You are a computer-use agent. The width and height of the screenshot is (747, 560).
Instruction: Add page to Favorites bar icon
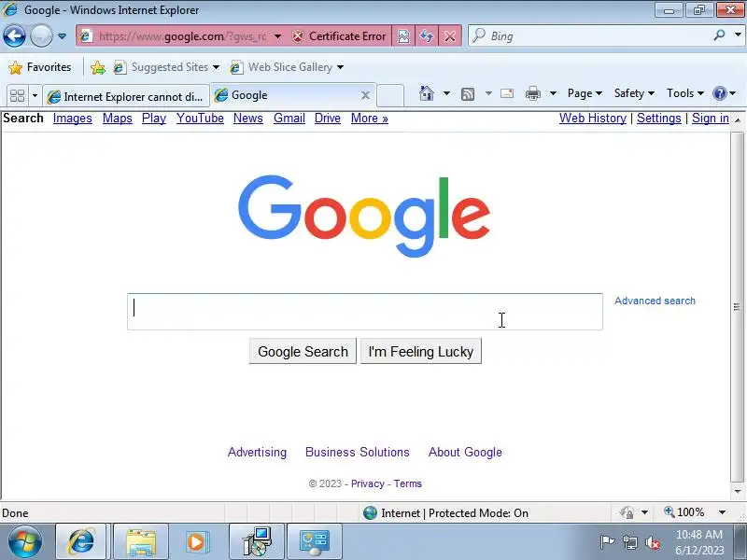coord(98,67)
